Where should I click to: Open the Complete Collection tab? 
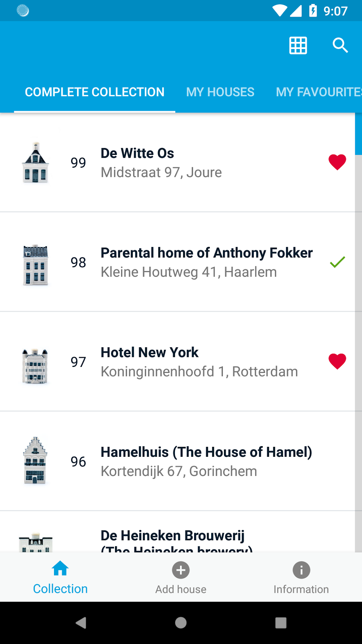94,92
